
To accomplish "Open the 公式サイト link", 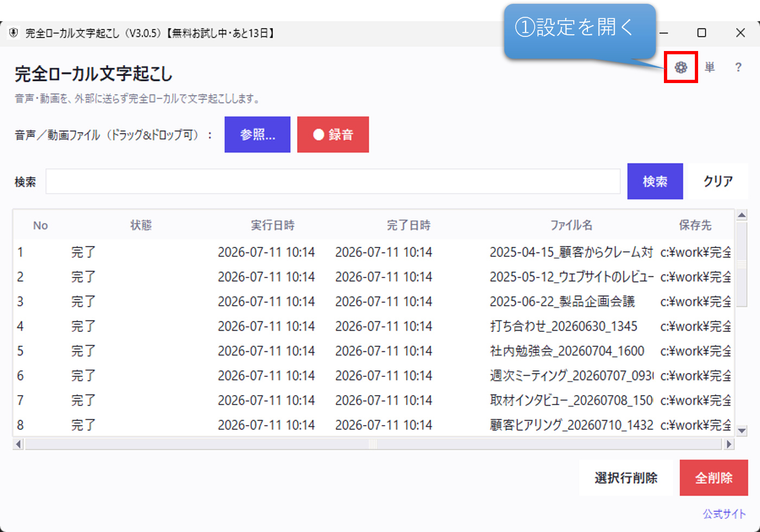I will (x=724, y=514).
